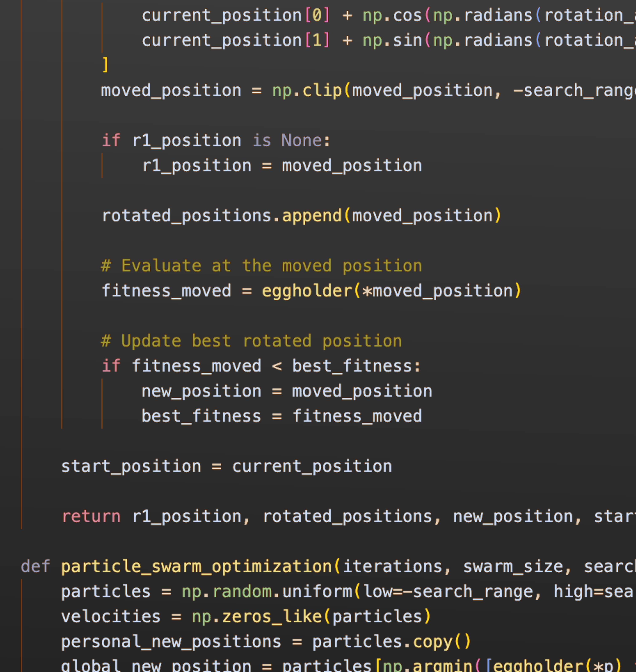Click the eggholder call in fitness_moved line
The height and width of the screenshot is (672, 636).
[x=307, y=291]
